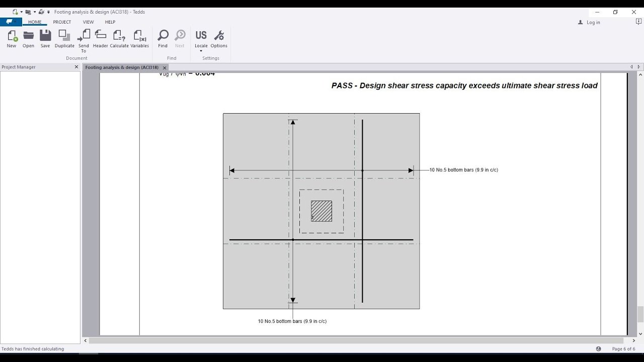Expand the quick access new document arrow
This screenshot has width=644, height=362.
(22, 12)
